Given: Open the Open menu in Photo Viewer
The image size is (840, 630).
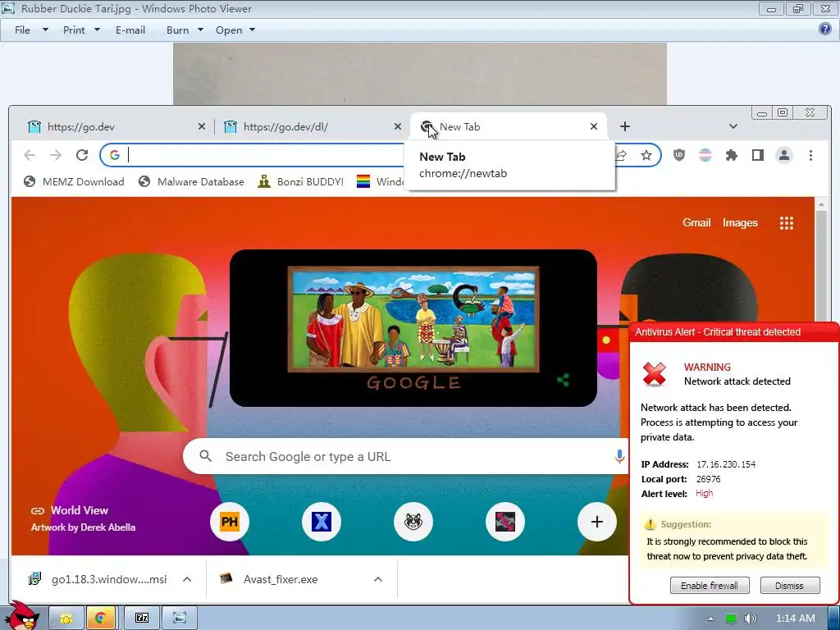Looking at the screenshot, I should pos(235,30).
